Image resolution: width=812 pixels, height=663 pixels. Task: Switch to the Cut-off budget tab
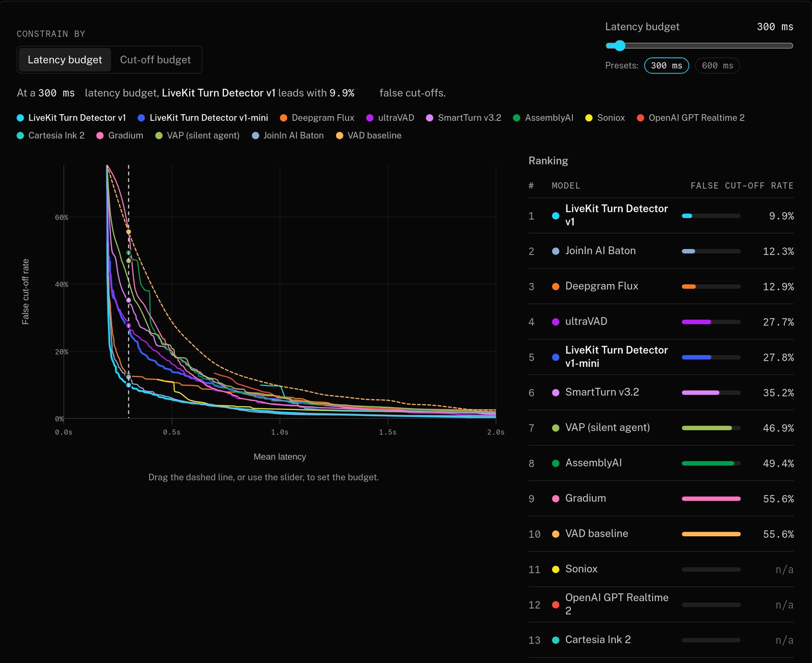[x=155, y=60]
